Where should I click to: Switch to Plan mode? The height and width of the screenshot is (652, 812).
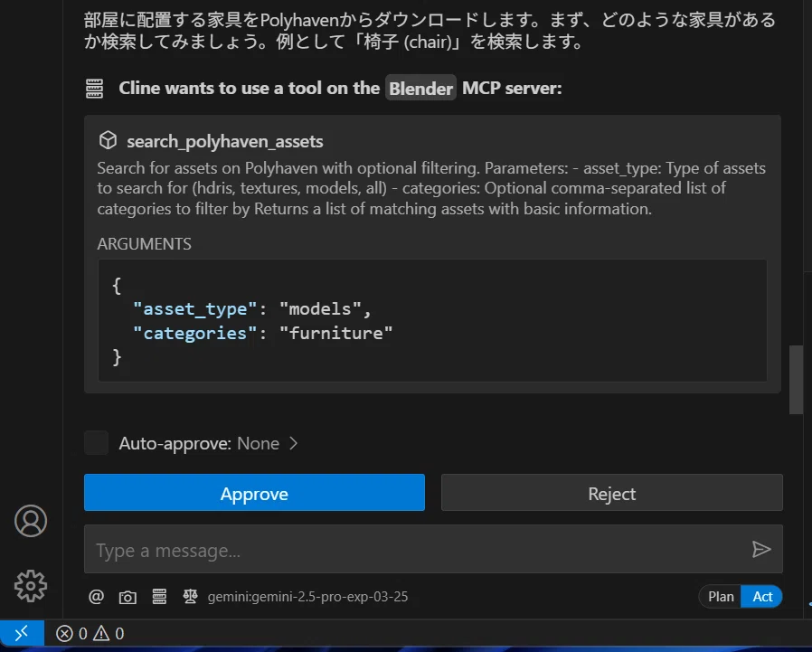[721, 597]
